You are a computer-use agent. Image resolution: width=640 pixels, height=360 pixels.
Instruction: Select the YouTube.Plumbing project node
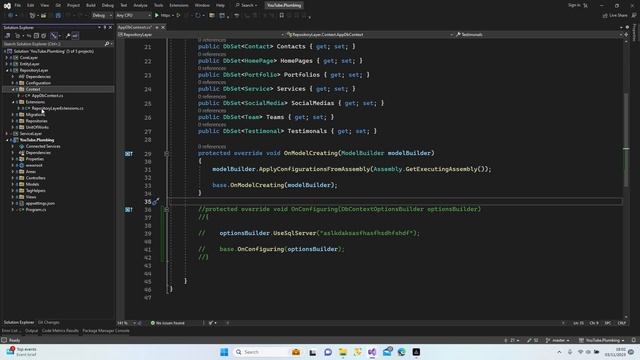pos(36,140)
